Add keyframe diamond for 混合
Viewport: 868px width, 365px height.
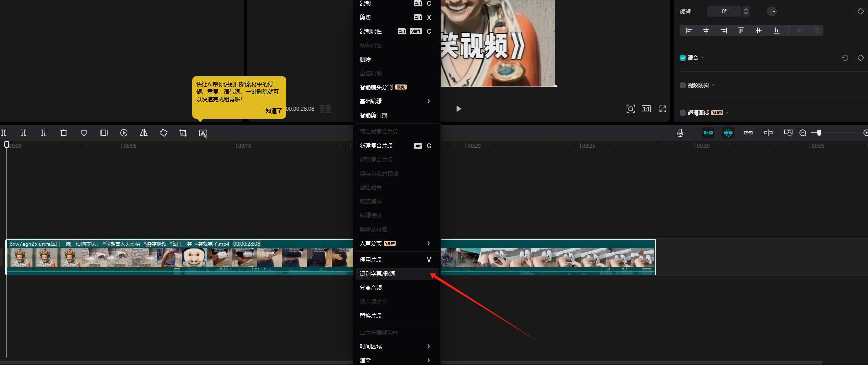coord(860,58)
